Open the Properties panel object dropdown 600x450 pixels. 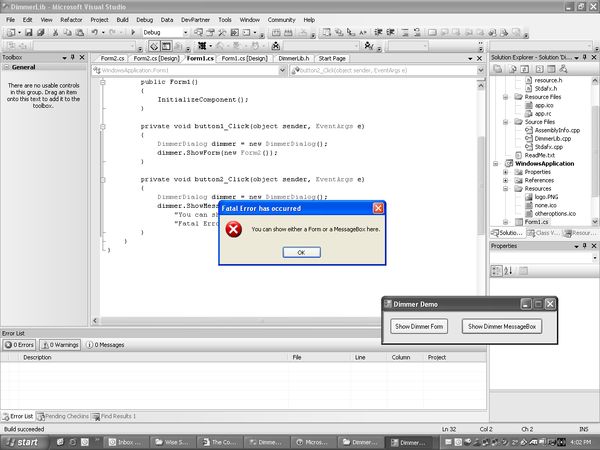click(595, 258)
